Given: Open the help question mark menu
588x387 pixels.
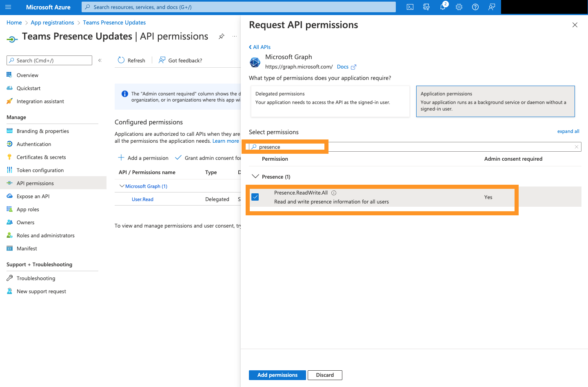Looking at the screenshot, I should [x=475, y=7].
